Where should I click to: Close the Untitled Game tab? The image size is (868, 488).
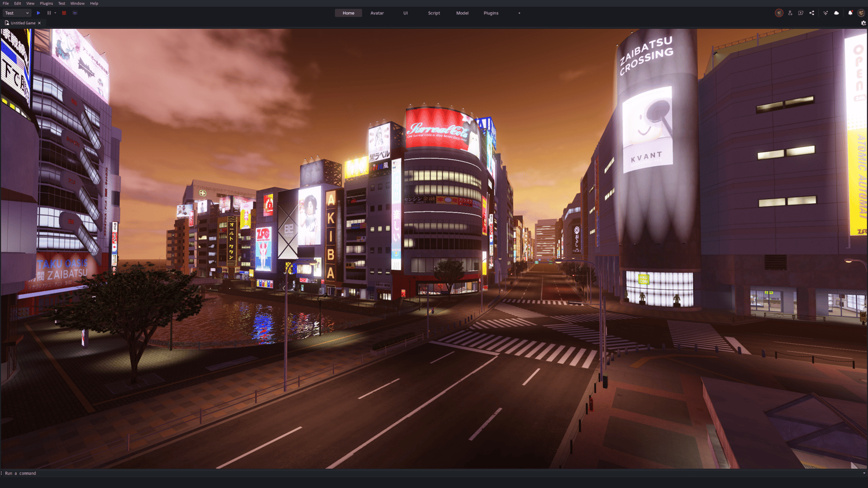pyautogui.click(x=39, y=23)
